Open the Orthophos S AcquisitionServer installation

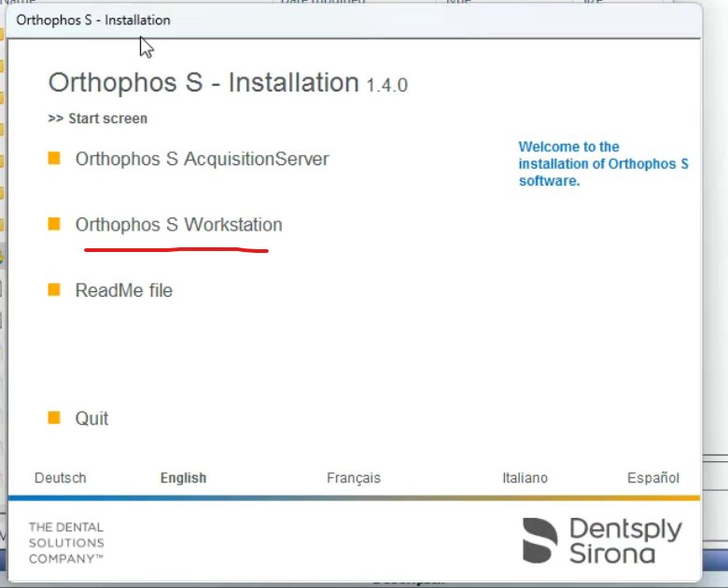(202, 160)
